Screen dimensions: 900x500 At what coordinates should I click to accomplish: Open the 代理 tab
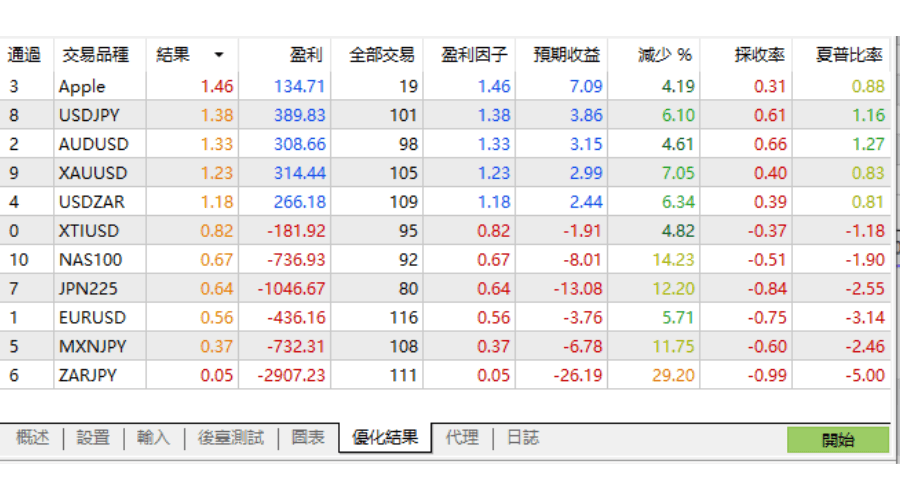(x=462, y=438)
